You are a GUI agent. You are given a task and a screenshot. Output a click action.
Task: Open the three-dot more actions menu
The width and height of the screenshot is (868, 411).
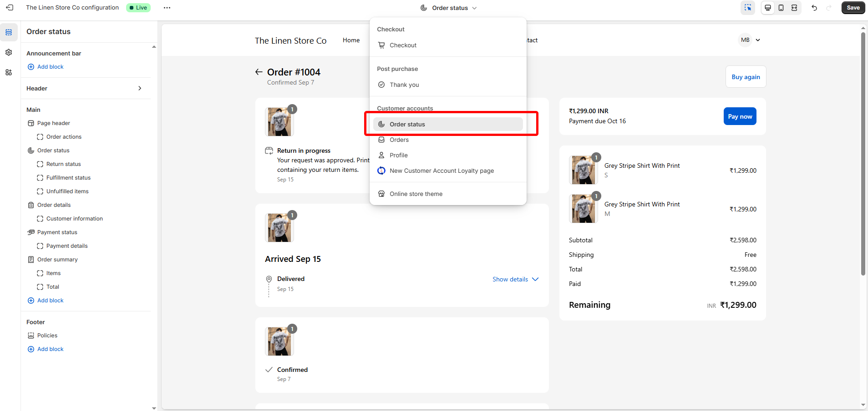click(x=167, y=8)
